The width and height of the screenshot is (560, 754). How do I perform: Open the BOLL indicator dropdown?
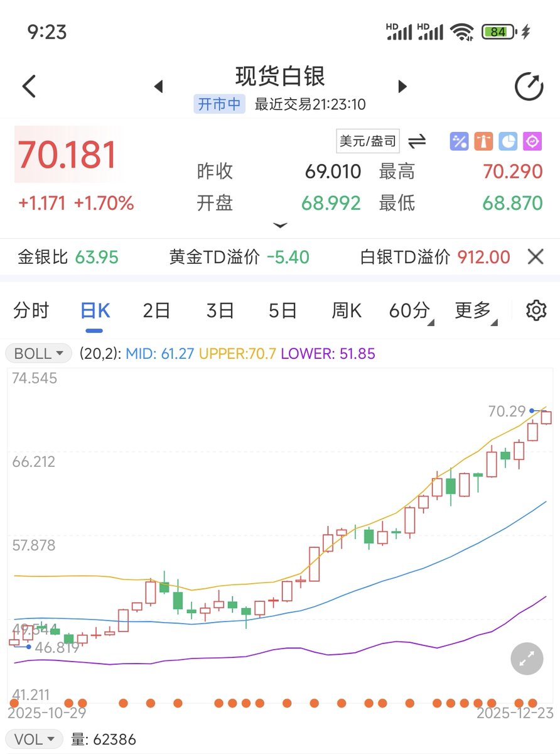click(x=38, y=353)
